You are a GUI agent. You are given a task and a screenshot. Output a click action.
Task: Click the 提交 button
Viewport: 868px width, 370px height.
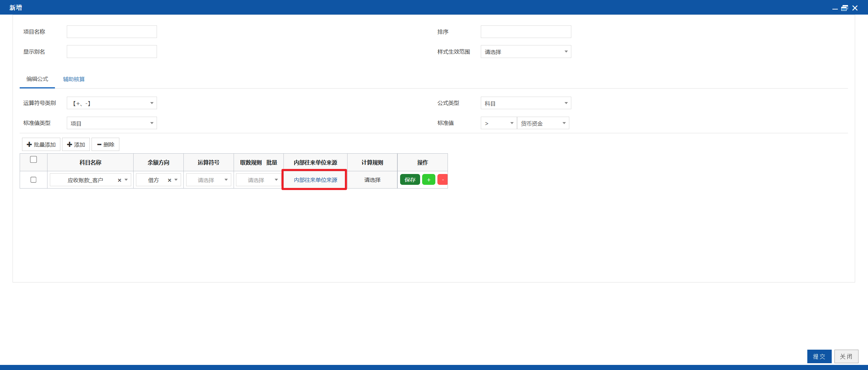pyautogui.click(x=819, y=356)
